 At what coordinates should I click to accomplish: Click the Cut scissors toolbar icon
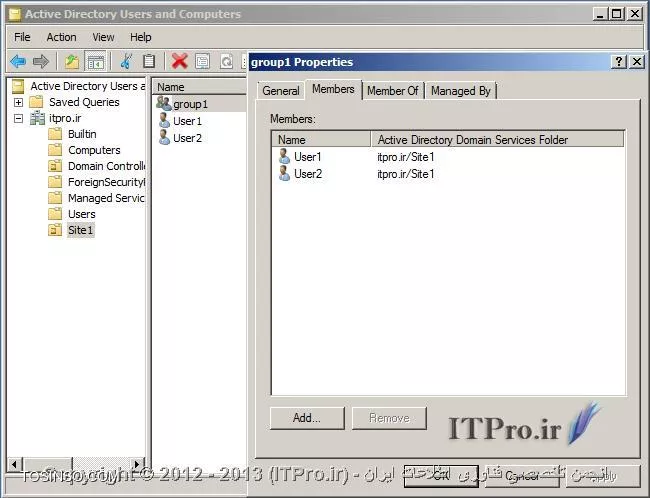[126, 61]
